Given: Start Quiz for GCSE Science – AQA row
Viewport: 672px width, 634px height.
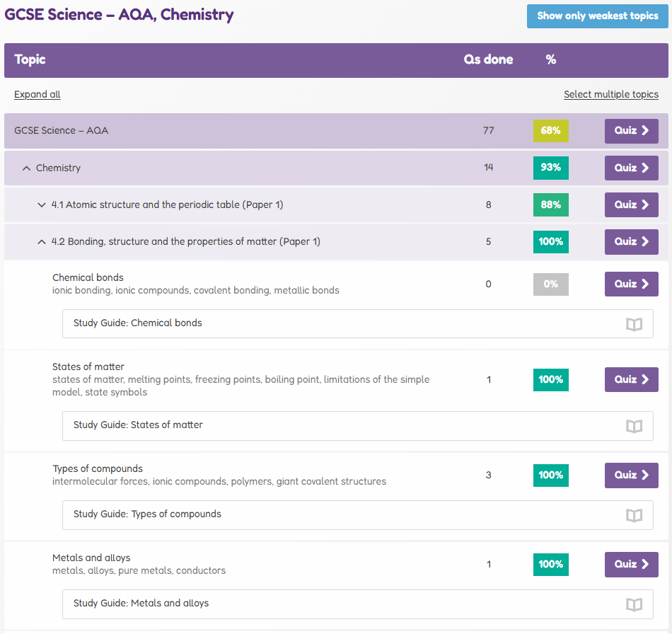Looking at the screenshot, I should (x=631, y=131).
